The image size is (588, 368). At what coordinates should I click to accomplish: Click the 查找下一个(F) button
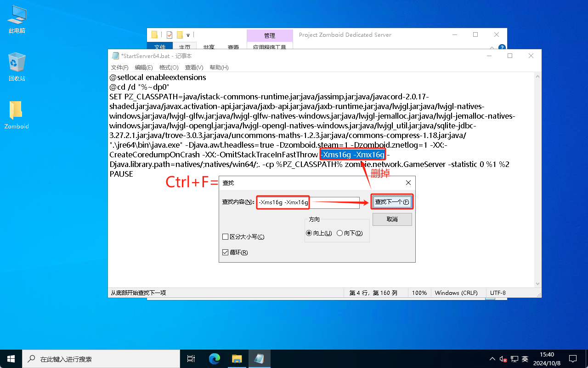pos(392,202)
